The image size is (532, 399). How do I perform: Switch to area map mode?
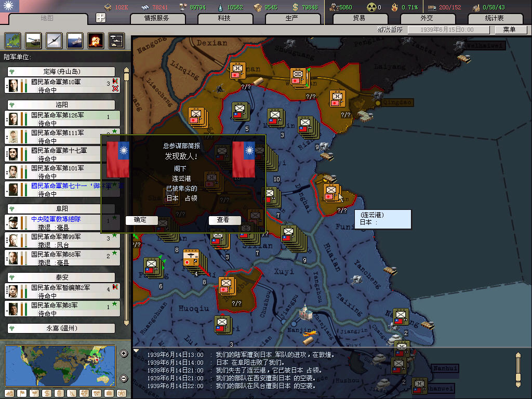pos(97,393)
